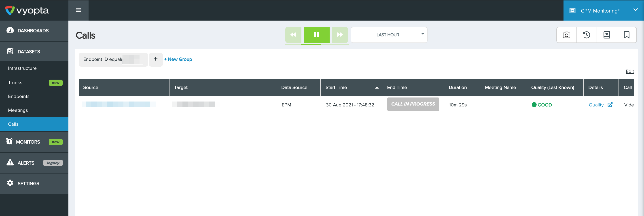
Task: Click the fast-forward time button
Action: pyautogui.click(x=340, y=35)
